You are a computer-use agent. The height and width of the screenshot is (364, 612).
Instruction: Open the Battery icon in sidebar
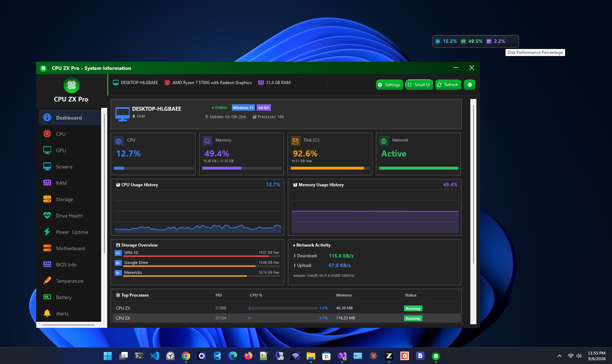click(x=47, y=297)
